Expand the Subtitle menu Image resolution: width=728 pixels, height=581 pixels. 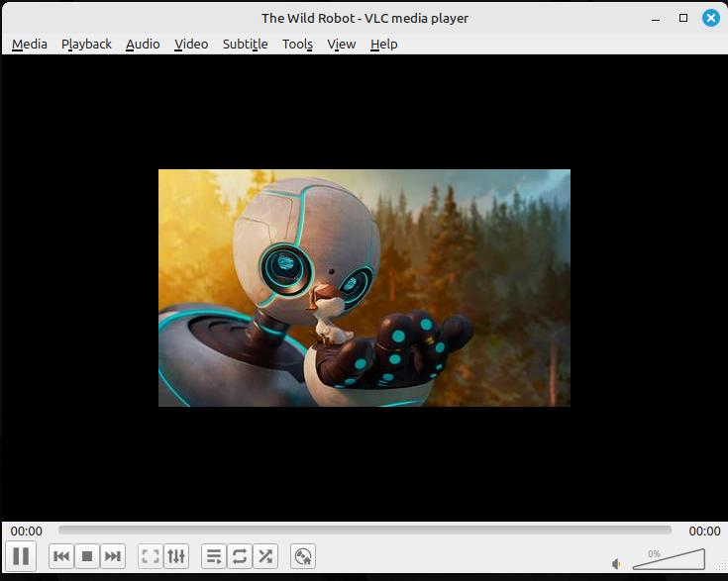point(245,44)
